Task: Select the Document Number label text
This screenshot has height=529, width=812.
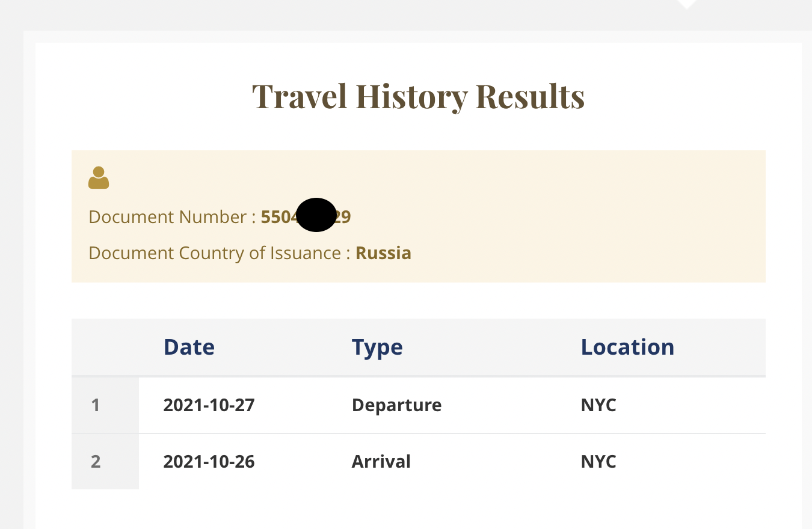Action: [x=173, y=217]
